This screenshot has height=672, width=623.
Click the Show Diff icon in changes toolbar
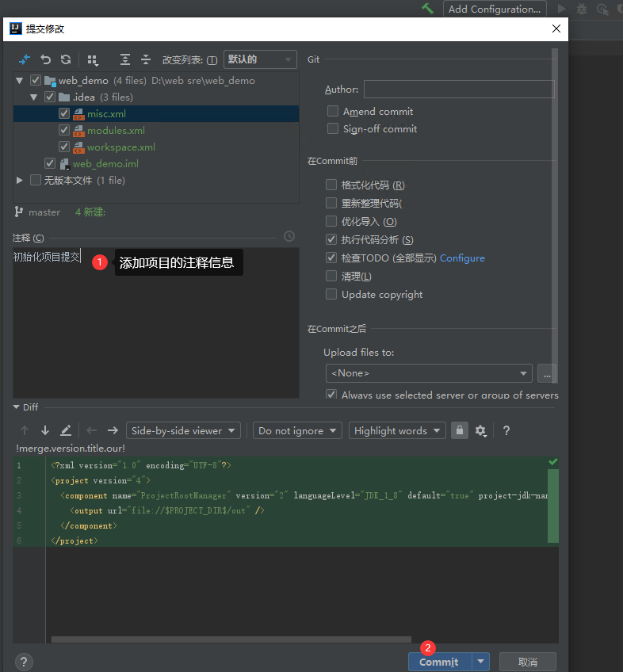(x=25, y=59)
